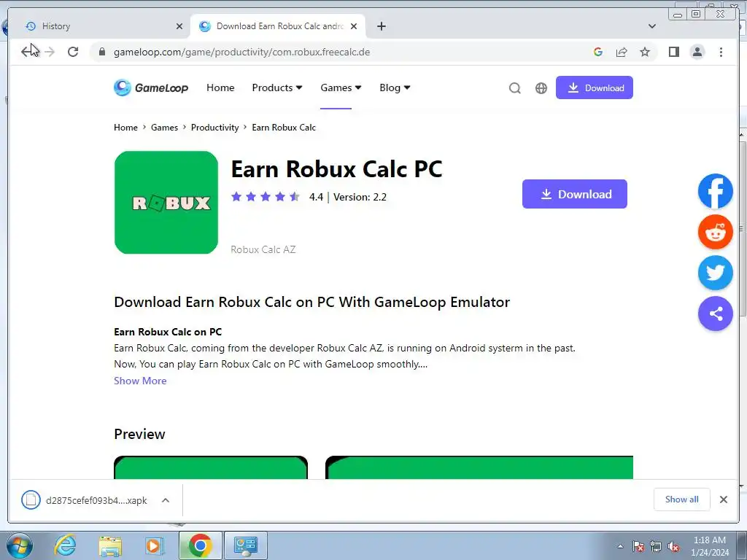Share page on Facebook

click(715, 191)
